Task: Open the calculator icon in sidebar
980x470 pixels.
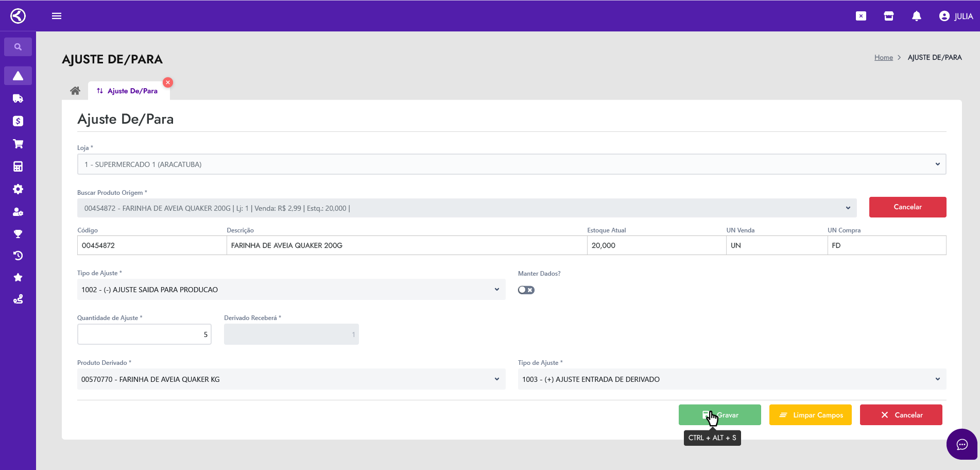Action: click(18, 166)
